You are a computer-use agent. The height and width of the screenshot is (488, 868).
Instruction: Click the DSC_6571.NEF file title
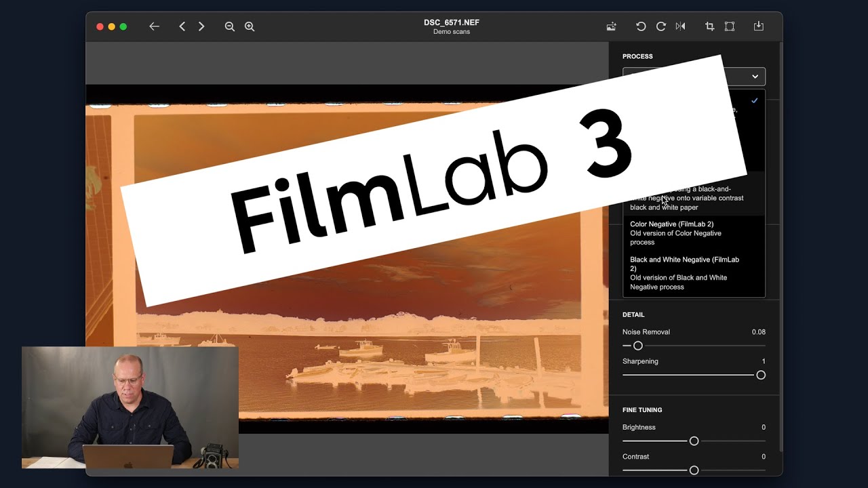(452, 22)
